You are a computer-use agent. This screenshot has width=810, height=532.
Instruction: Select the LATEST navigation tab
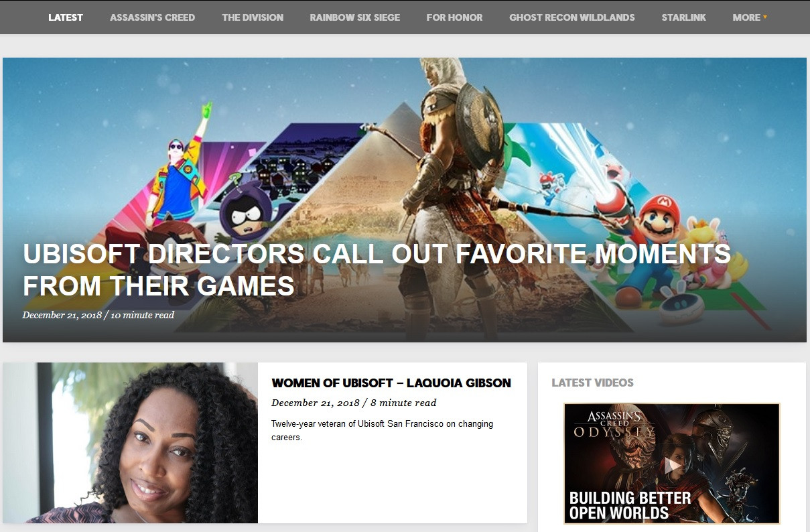pyautogui.click(x=66, y=17)
